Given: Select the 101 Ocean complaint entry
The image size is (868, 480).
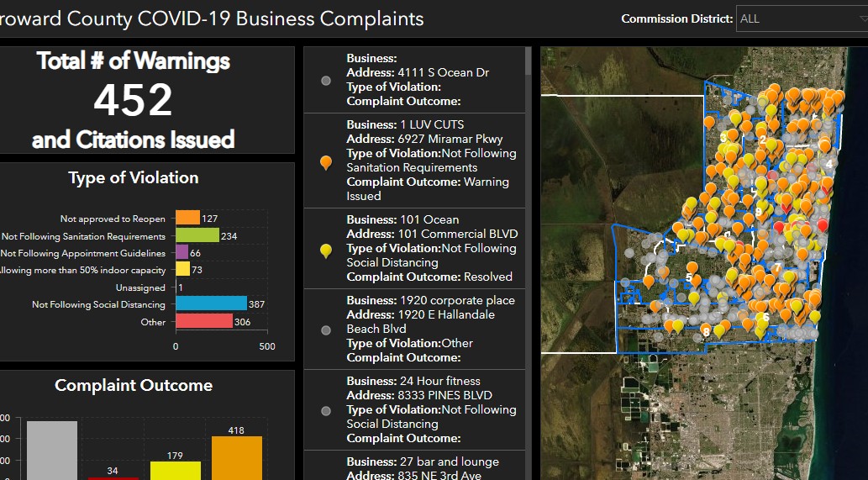Looking at the screenshot, I should click(x=414, y=249).
